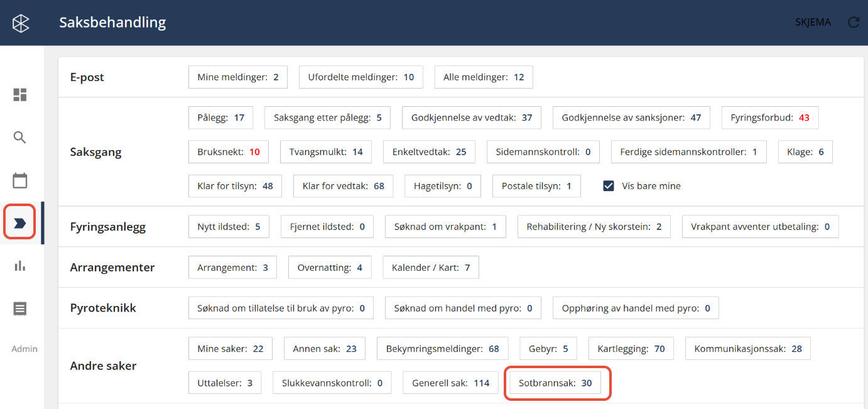868x409 pixels.
Task: Open Godkjennelse av vedtak: 37
Action: (x=472, y=117)
